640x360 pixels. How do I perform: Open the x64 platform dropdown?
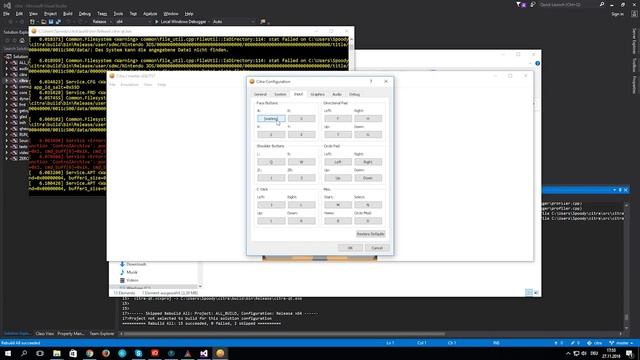click(x=133, y=22)
